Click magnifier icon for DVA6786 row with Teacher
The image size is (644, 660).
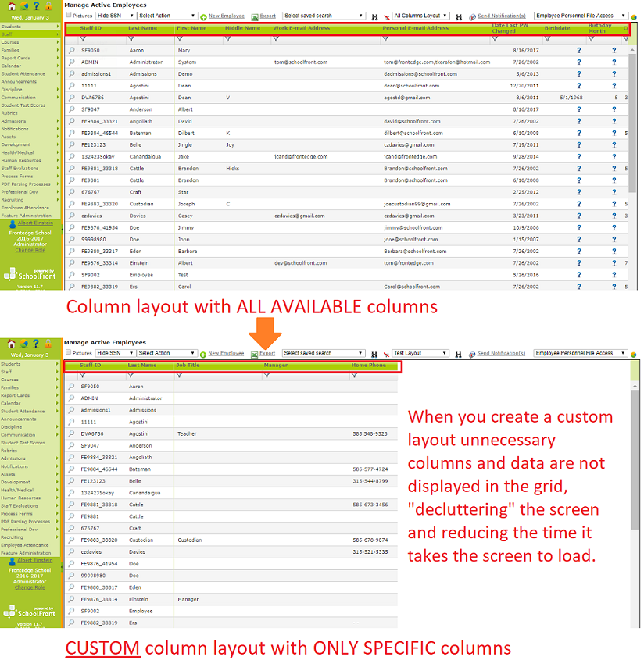point(72,433)
